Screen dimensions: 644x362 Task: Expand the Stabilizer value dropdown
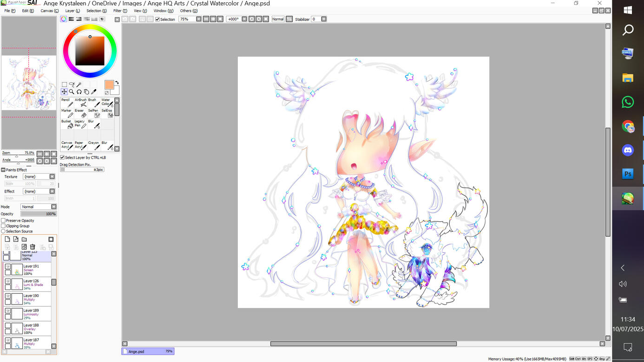[x=324, y=19]
